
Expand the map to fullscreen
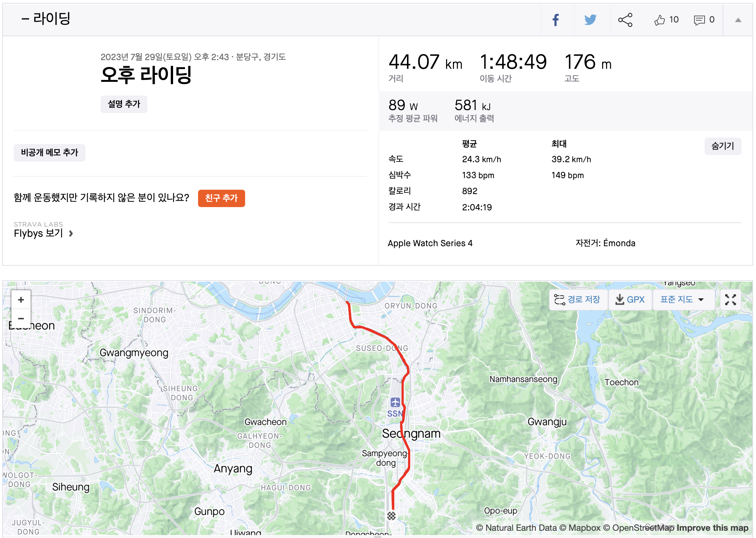point(730,300)
